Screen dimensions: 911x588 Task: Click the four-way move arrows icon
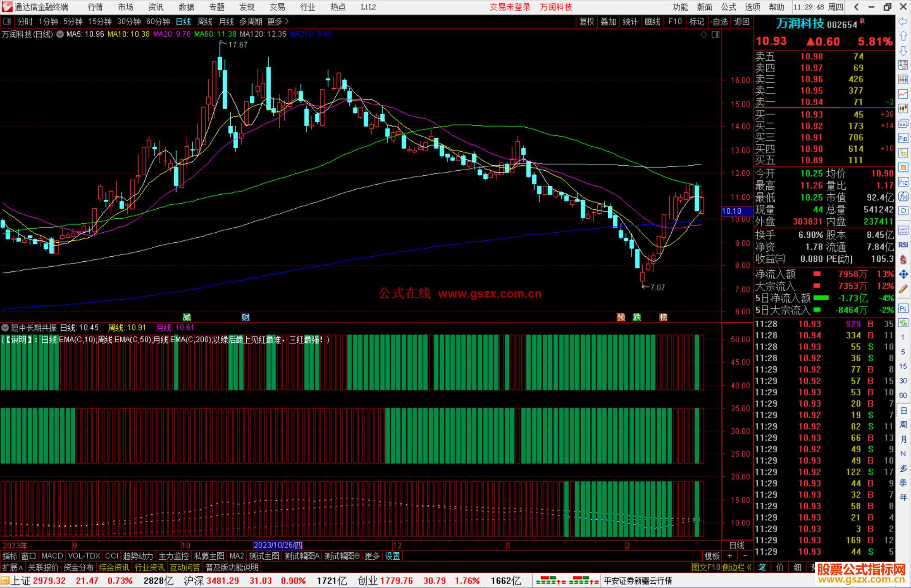(x=903, y=274)
